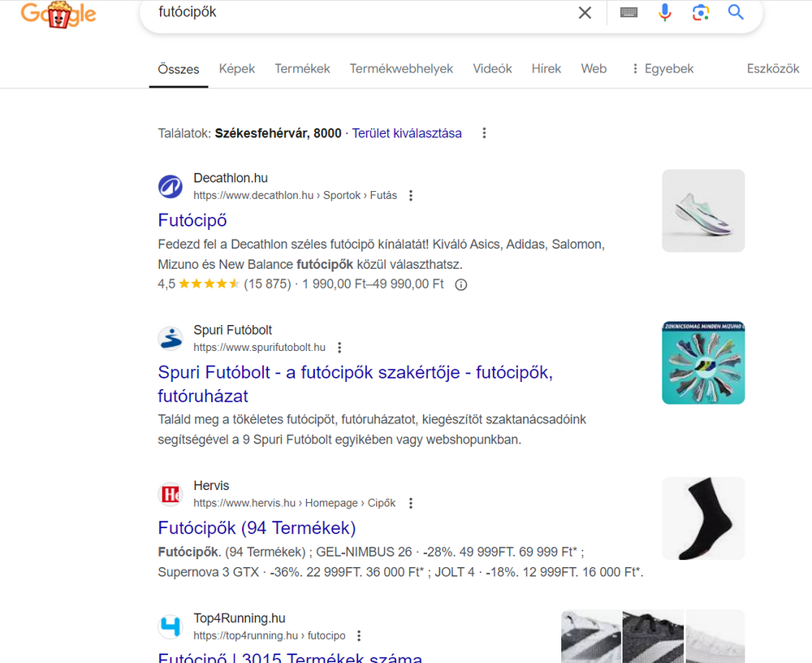
Task: Switch to the Videók tab
Action: click(x=493, y=68)
